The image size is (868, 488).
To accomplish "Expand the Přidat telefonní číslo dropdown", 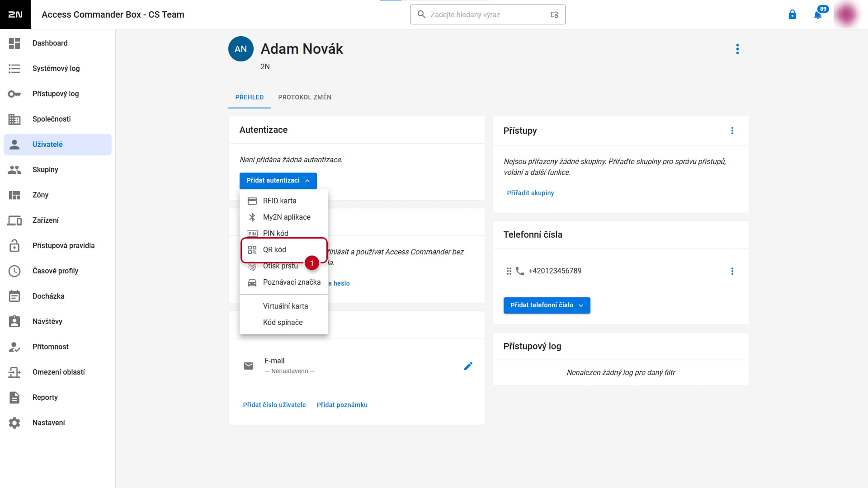I will (x=547, y=305).
